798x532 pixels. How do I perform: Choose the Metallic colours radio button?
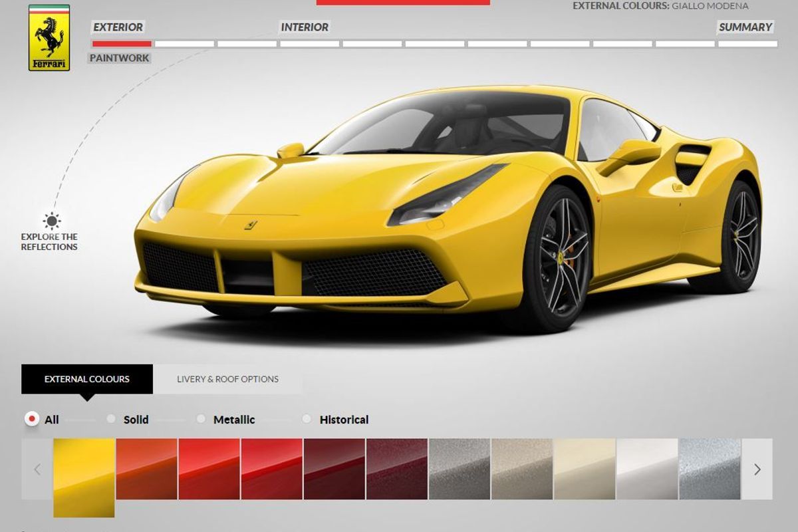point(201,419)
